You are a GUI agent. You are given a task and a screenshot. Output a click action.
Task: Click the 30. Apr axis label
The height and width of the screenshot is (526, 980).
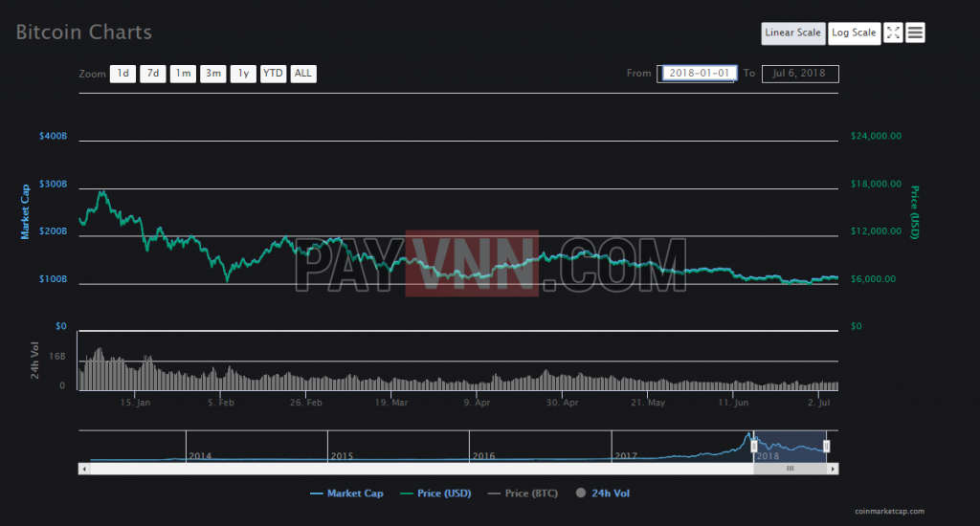click(563, 403)
